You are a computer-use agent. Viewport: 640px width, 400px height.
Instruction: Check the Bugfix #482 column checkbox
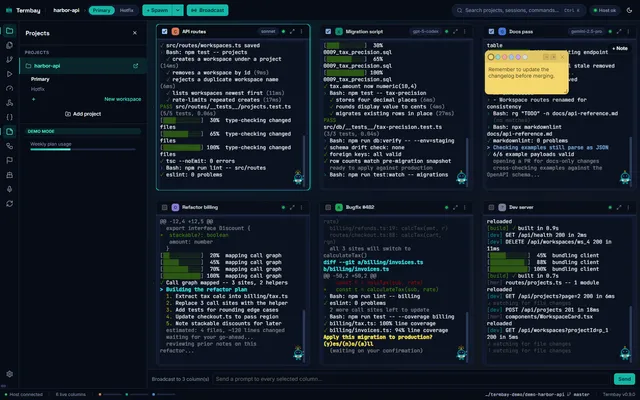pos(328,207)
